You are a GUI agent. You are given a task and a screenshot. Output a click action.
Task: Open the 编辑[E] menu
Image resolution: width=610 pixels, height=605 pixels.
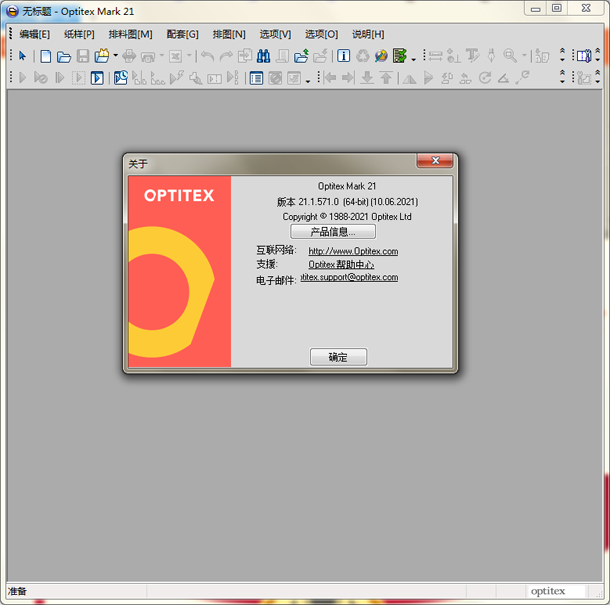coord(35,34)
